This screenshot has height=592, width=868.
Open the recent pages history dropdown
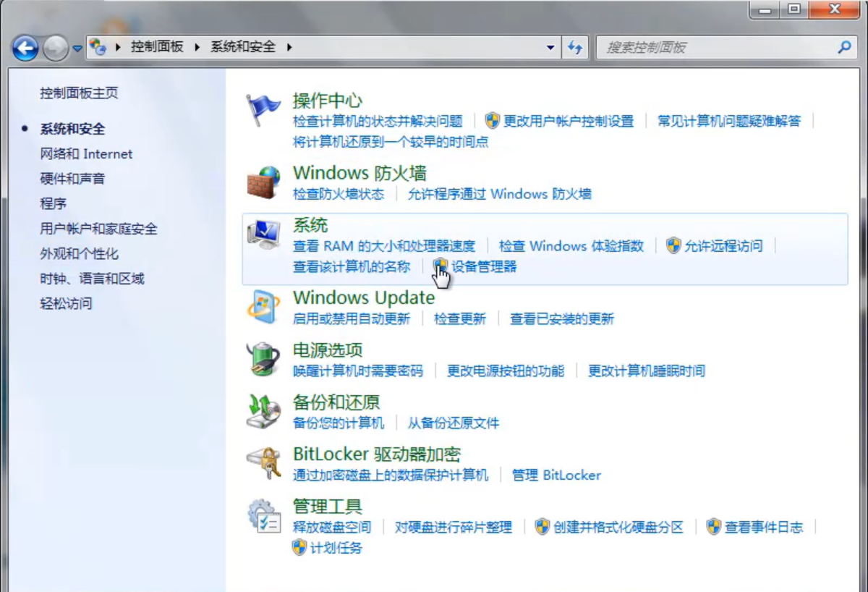point(77,48)
